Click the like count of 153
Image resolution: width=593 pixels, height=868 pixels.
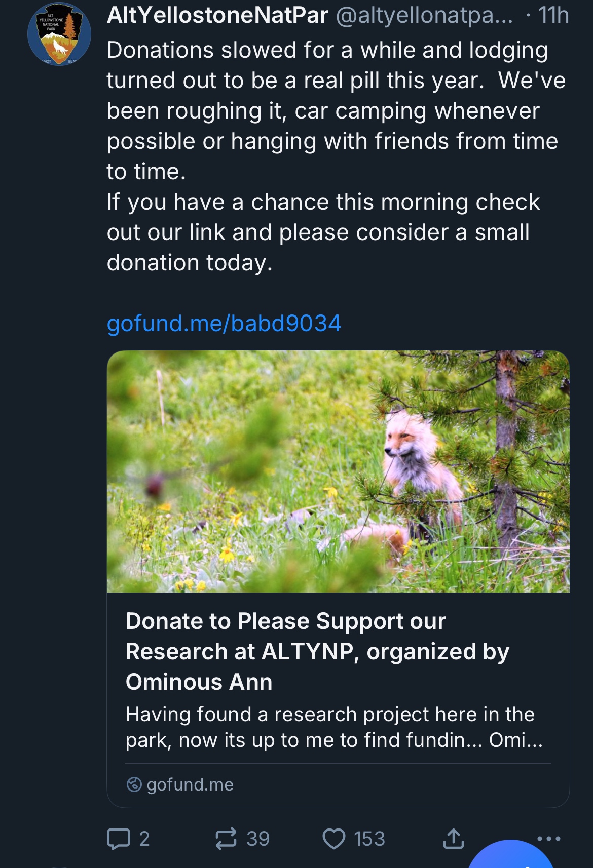point(369,839)
